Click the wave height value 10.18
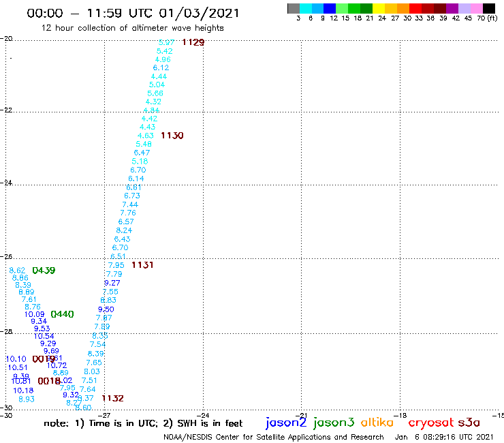The height and width of the screenshot is (443, 504). coord(23,391)
